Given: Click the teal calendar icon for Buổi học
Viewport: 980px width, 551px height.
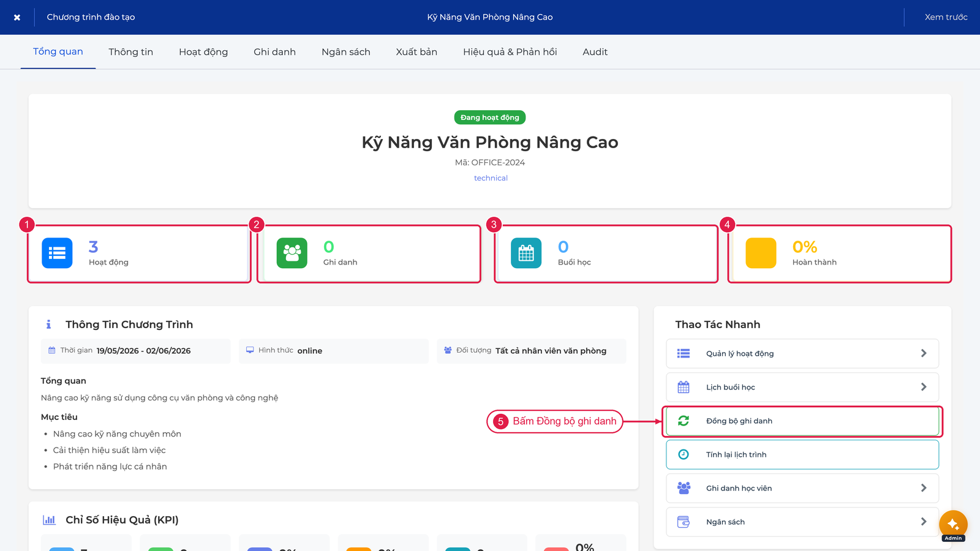Looking at the screenshot, I should pyautogui.click(x=526, y=253).
